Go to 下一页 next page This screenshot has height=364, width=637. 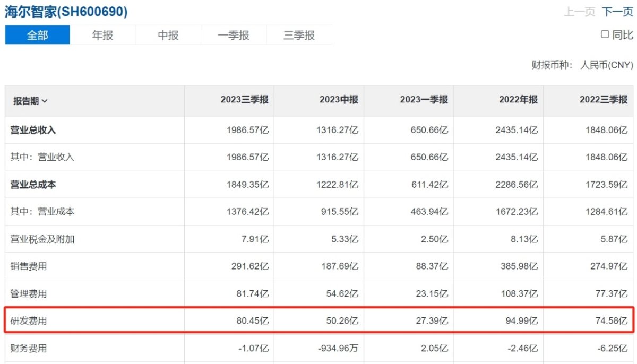point(617,12)
